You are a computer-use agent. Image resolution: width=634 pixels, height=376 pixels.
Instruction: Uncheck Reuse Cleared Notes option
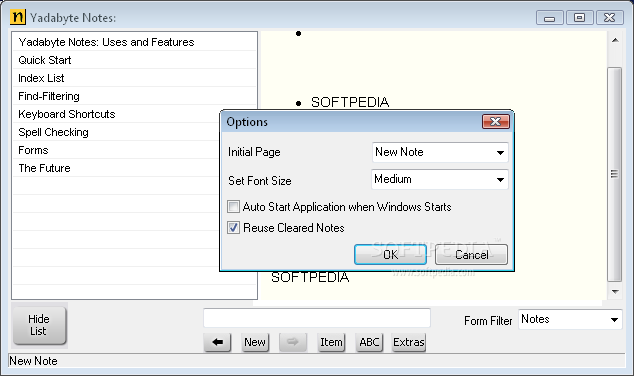(233, 228)
